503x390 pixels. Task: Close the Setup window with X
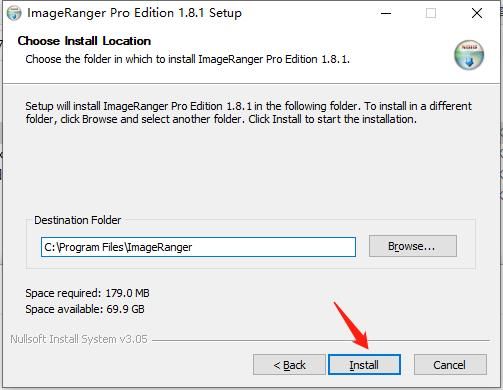point(477,13)
